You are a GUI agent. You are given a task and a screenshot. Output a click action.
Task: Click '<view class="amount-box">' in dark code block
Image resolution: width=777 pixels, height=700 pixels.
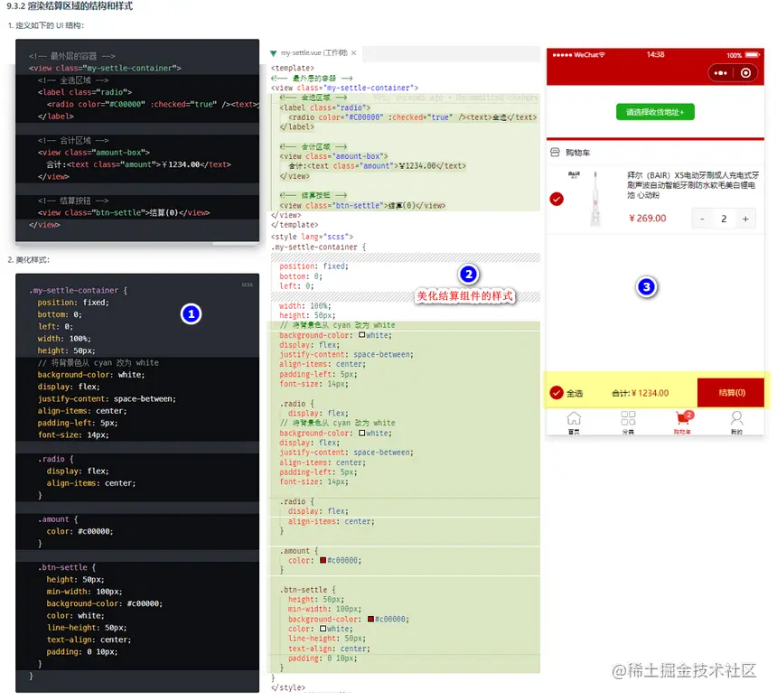[x=94, y=153]
